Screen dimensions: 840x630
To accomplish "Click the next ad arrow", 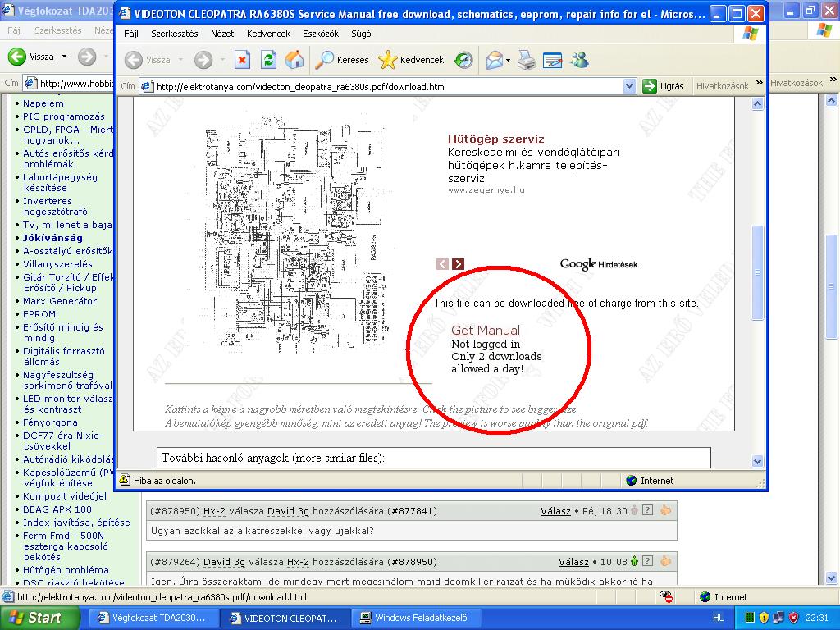I will [x=458, y=263].
